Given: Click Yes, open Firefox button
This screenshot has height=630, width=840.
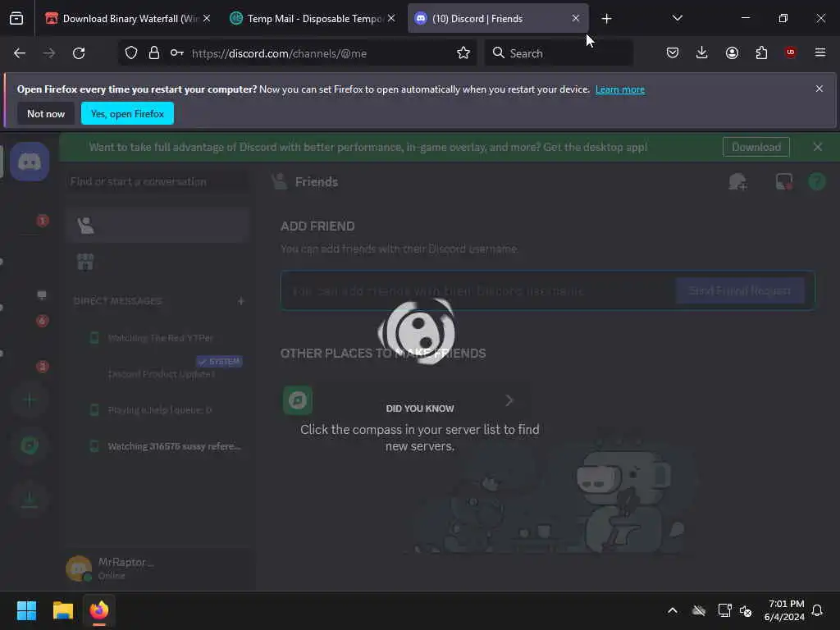Looking at the screenshot, I should tap(127, 113).
